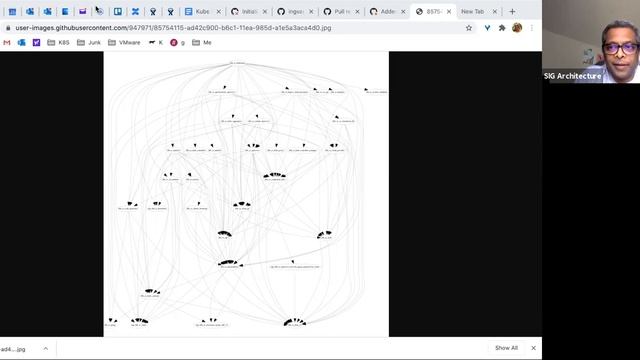Close the Initial GitHub tab
The width and height of the screenshot is (640, 360).
click(x=264, y=12)
